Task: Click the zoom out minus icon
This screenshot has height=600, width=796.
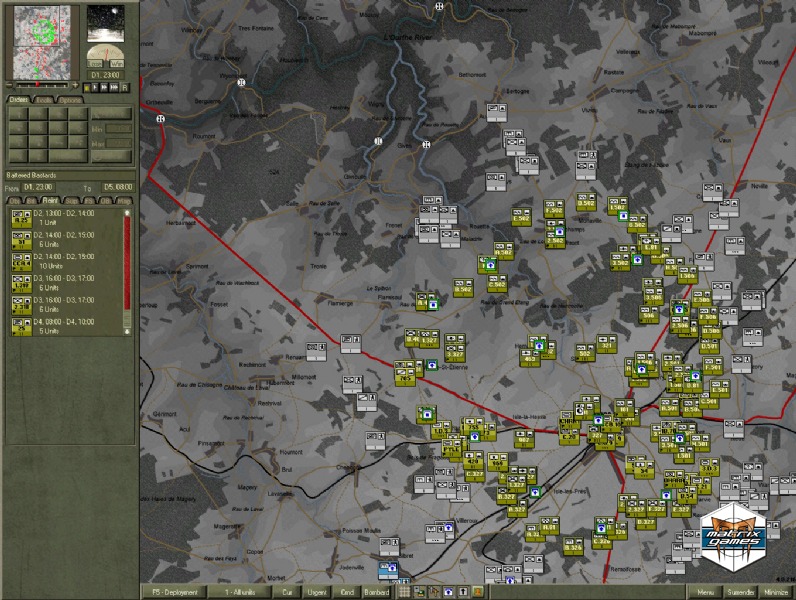Action: [x=8, y=87]
